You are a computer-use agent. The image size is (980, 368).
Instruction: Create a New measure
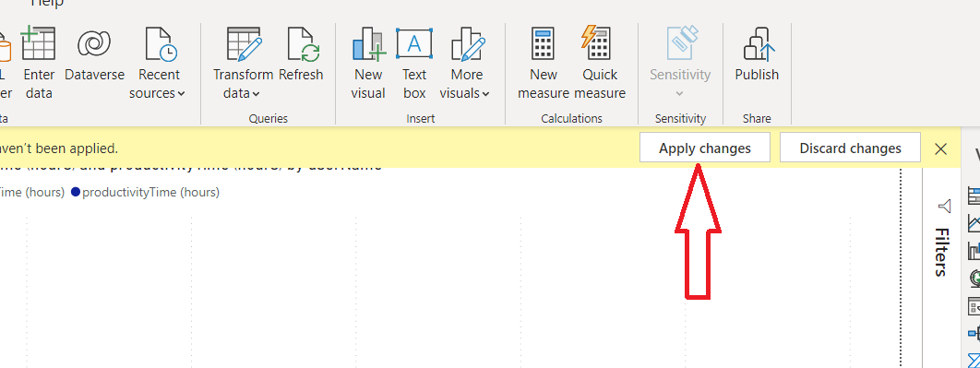[544, 63]
